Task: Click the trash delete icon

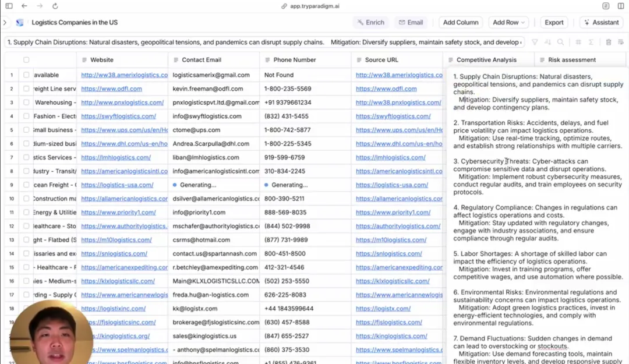Action: 608,43
